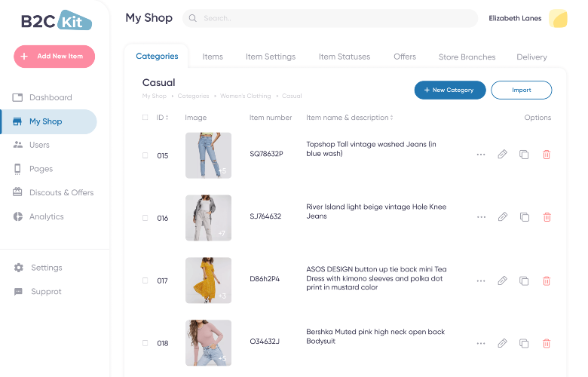This screenshot has width=588, height=377.
Task: Tick the checkbox for item 015
Action: (145, 155)
